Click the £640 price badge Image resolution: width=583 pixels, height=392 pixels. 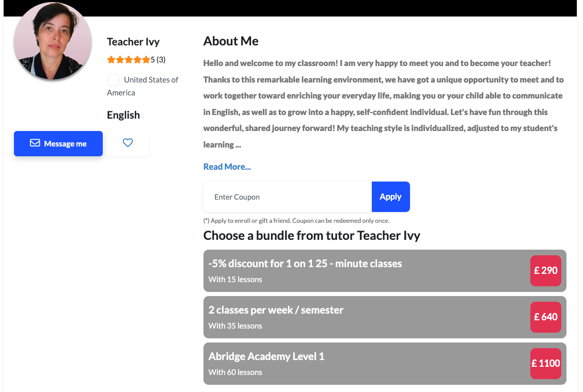tap(545, 317)
